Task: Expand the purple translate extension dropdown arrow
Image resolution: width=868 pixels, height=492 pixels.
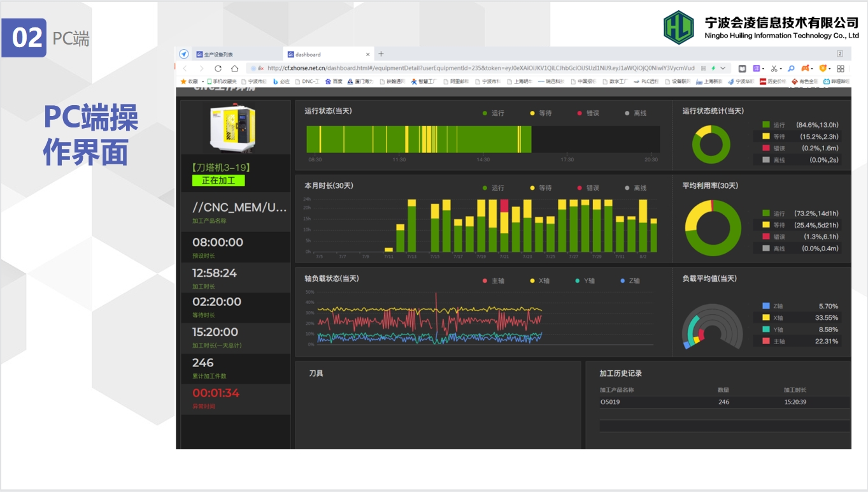Action: pos(764,69)
